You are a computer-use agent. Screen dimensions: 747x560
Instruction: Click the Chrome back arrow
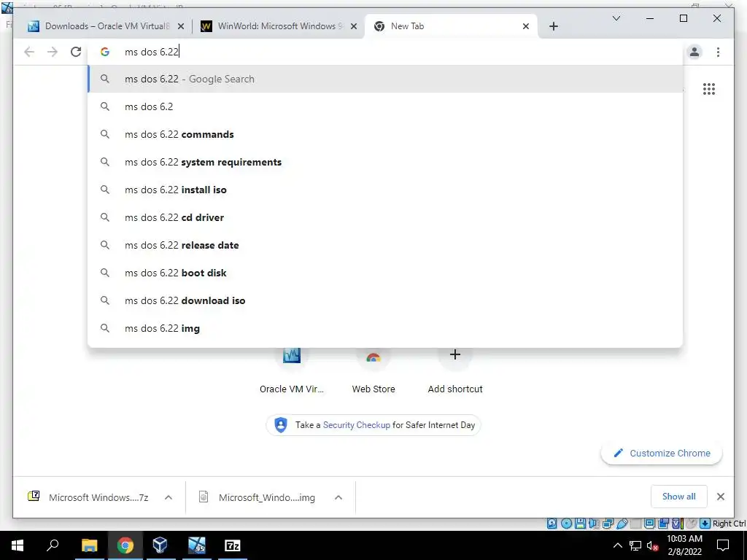[x=29, y=52]
